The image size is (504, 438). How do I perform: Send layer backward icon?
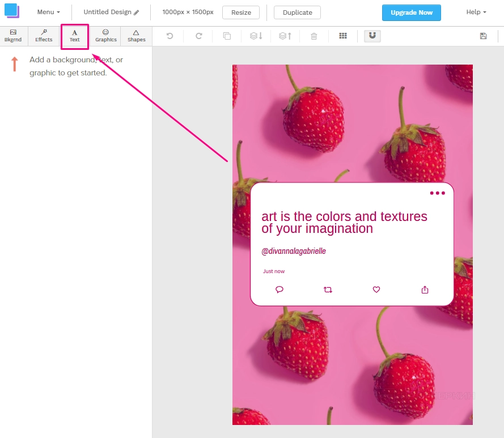pyautogui.click(x=256, y=36)
